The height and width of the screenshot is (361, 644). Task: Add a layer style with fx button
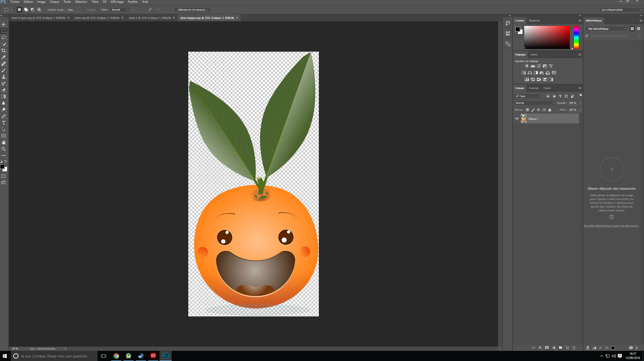[540, 348]
